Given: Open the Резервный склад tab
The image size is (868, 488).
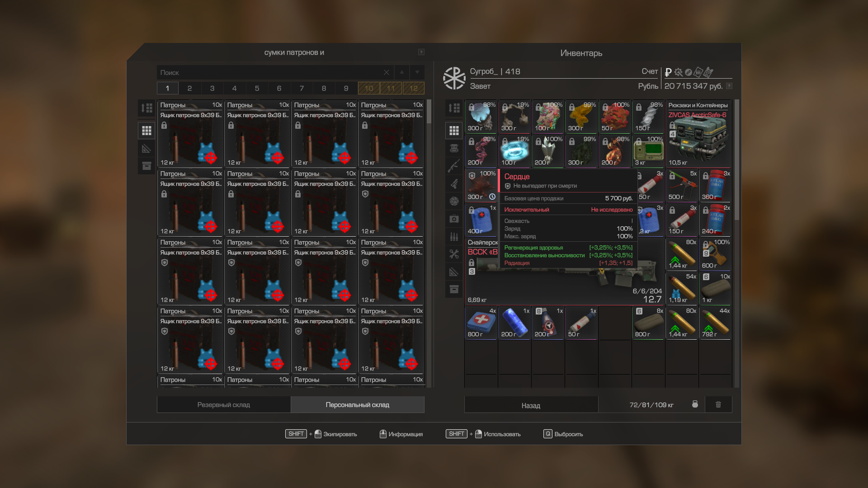Looking at the screenshot, I should point(224,404).
